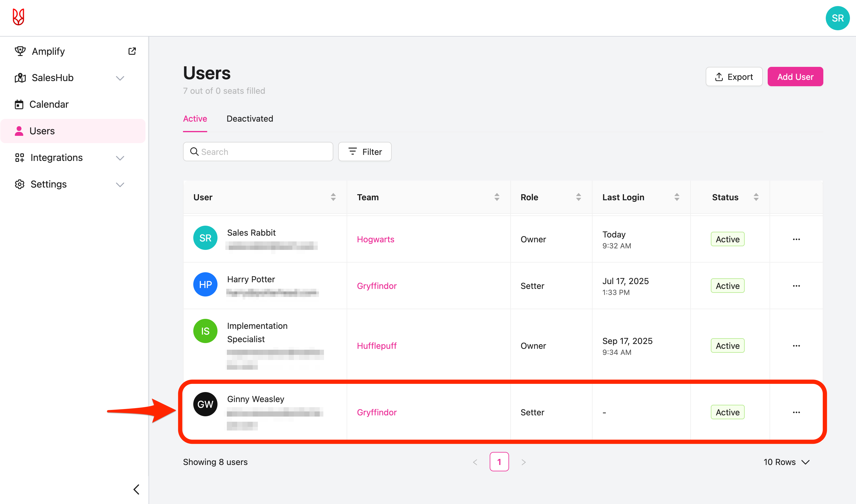
Task: Expand the SalesHub sidebar section
Action: pos(120,78)
